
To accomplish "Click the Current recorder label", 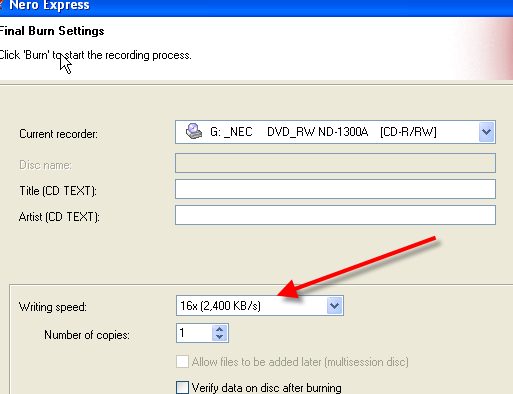I will coord(58,134).
